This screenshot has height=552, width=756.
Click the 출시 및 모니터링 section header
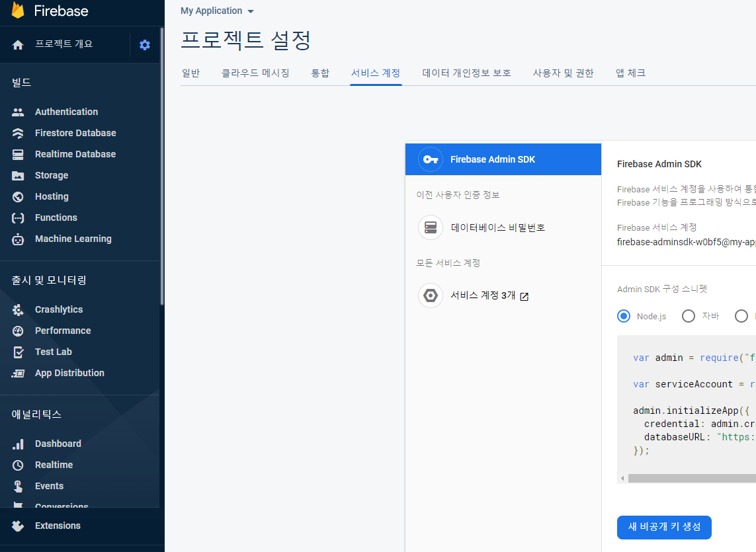(49, 280)
